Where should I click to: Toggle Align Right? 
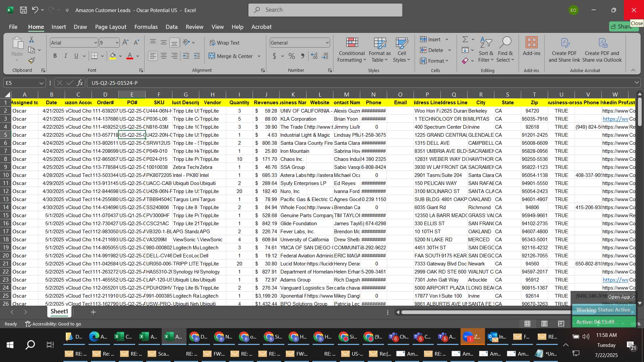(174, 56)
